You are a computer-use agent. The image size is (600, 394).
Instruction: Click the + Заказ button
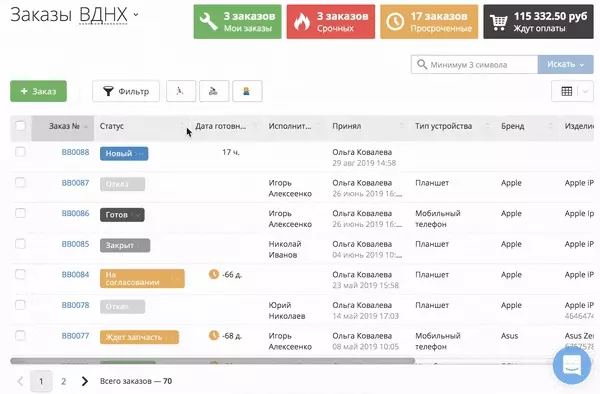(x=38, y=91)
